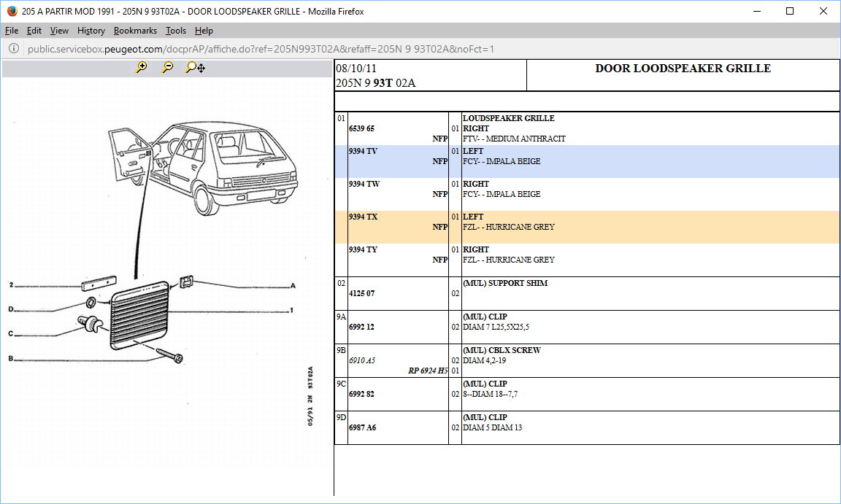This screenshot has height=504, width=841.
Task: Click the zoom in magnifier icon
Action: (x=142, y=68)
